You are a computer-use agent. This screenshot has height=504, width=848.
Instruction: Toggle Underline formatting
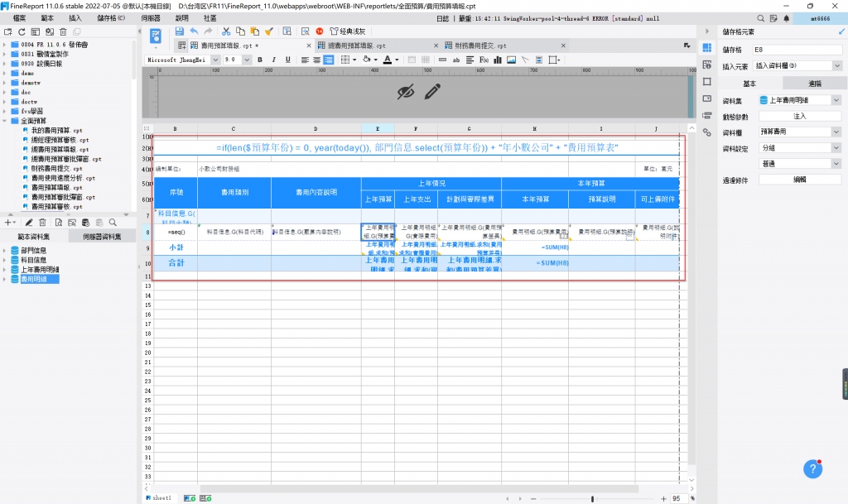coord(287,60)
